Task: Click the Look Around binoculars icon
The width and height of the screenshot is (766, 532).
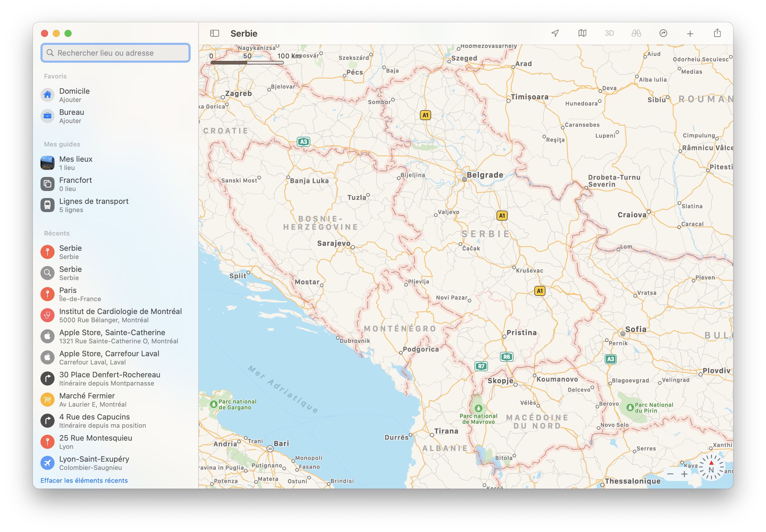Action: [x=636, y=33]
